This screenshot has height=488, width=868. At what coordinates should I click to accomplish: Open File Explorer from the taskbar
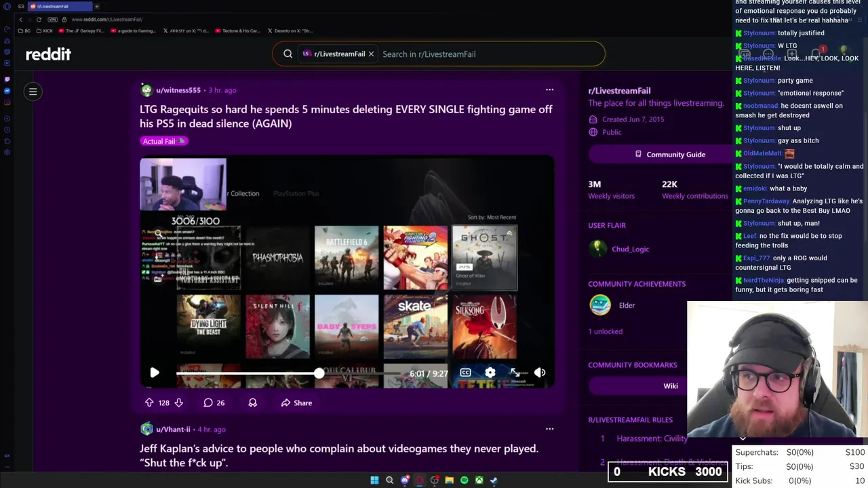[x=449, y=480]
